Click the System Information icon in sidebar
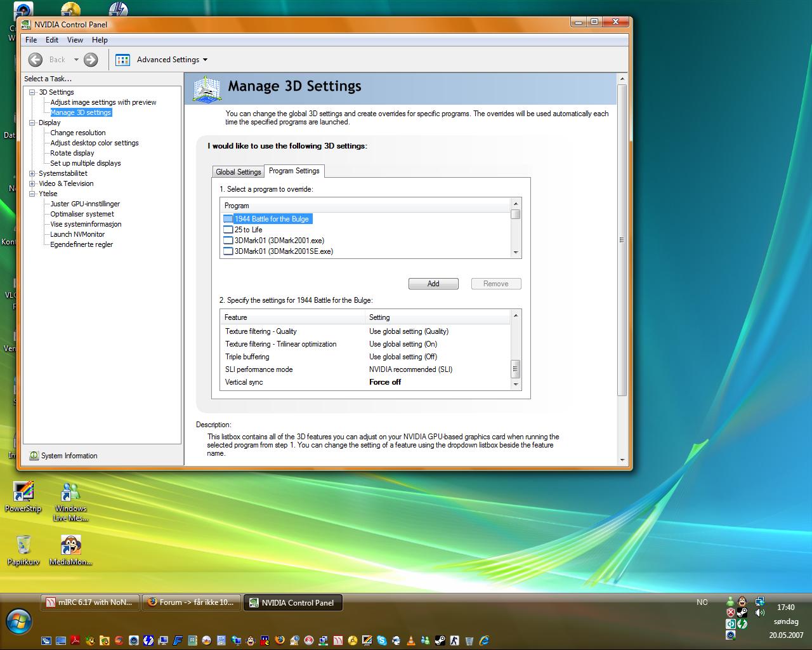812x650 pixels. point(34,456)
